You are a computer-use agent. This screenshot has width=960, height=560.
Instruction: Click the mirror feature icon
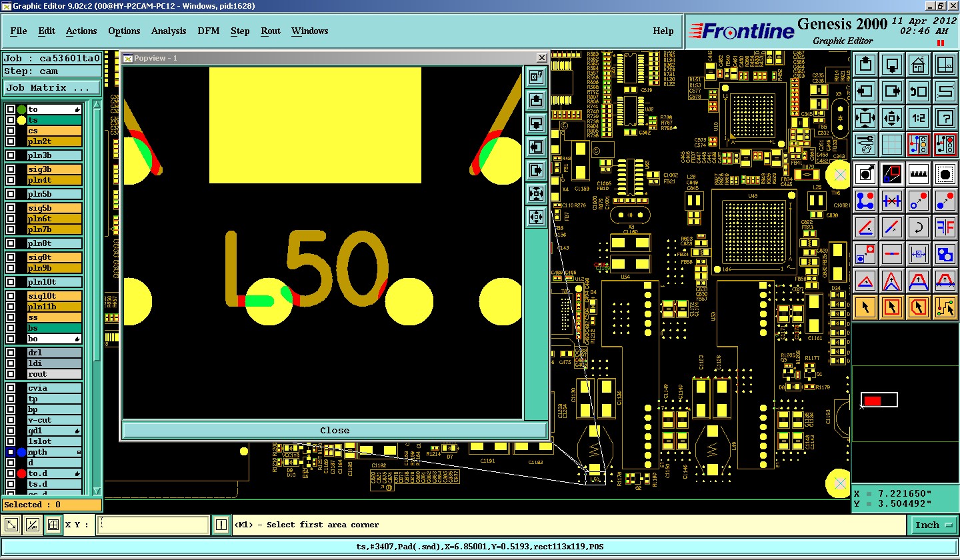click(945, 227)
